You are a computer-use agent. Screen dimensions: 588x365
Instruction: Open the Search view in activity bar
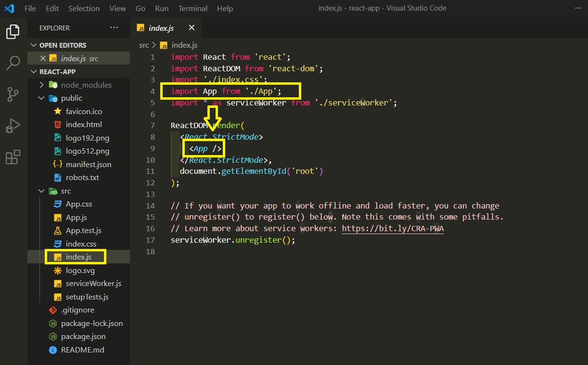pyautogui.click(x=13, y=63)
